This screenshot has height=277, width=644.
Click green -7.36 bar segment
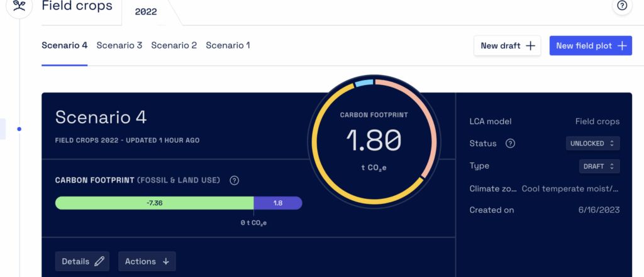pos(155,203)
